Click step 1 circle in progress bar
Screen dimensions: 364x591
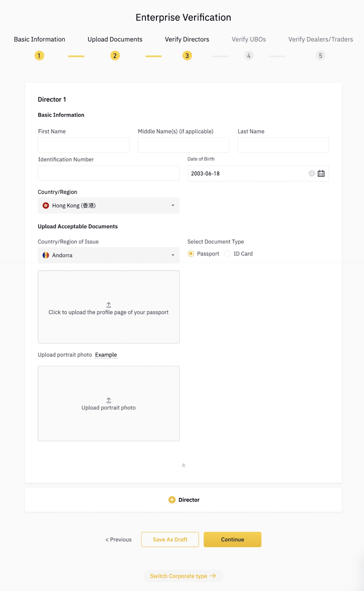[x=39, y=56]
